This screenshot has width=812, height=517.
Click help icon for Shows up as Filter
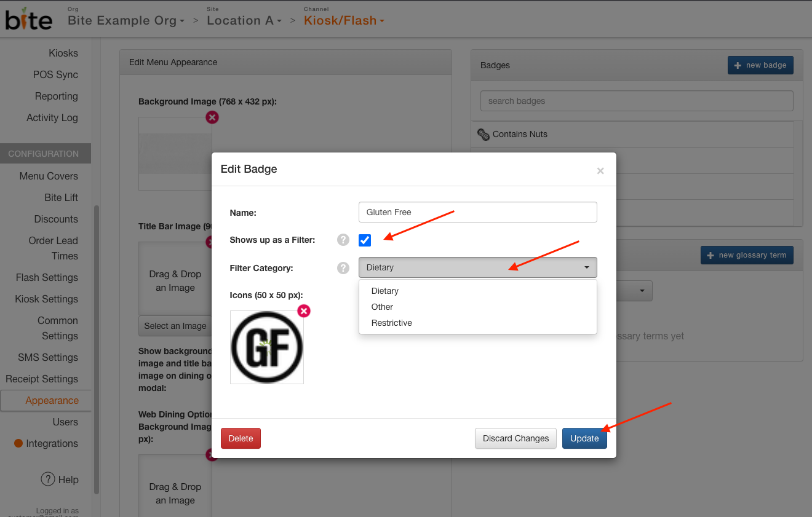click(x=343, y=240)
